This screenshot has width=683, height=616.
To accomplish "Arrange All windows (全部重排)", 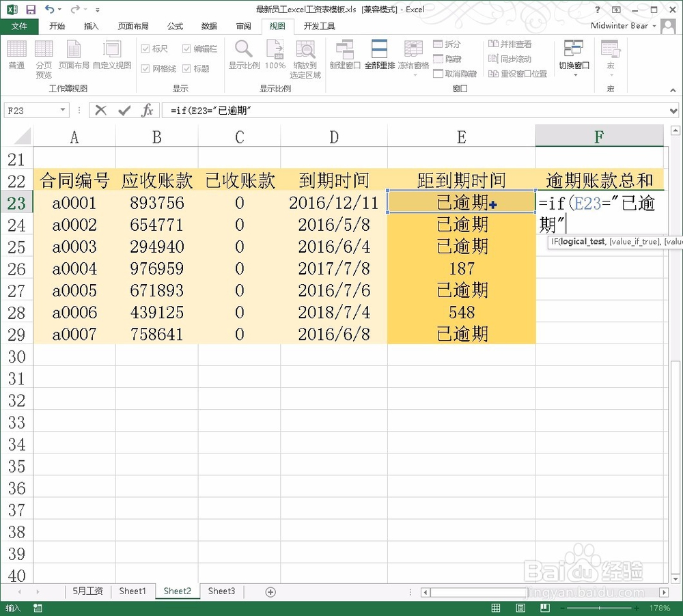I will [x=379, y=55].
